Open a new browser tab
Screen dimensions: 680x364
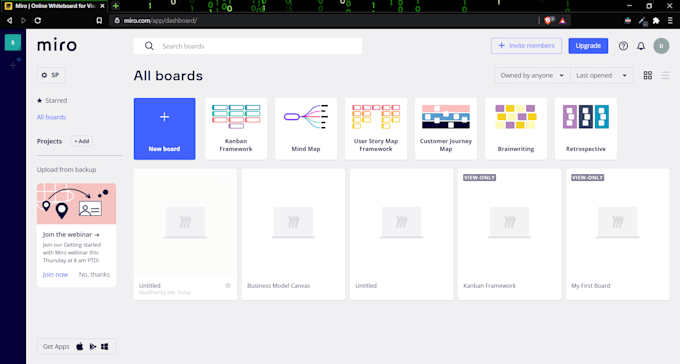coord(116,6)
